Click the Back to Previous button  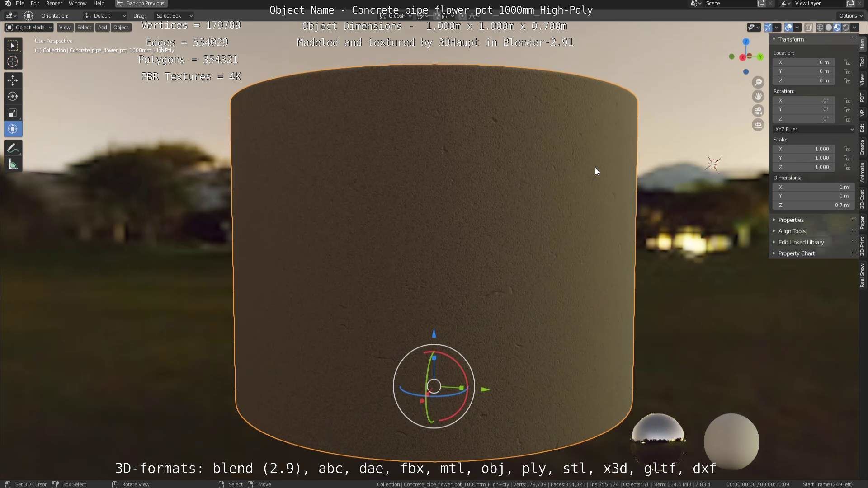(142, 3)
